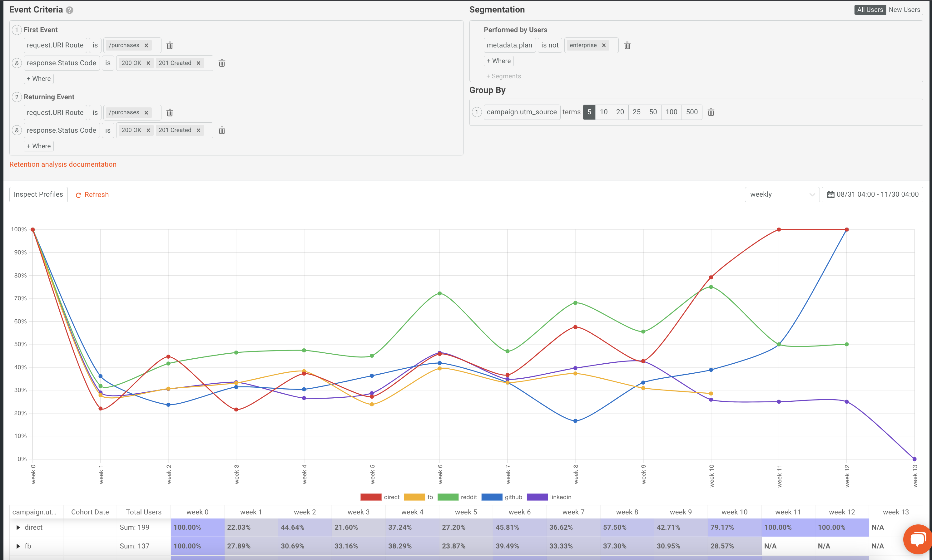Screen dimensions: 932x560
Task: Remove the metadata.plan segmentation filter with trash icon
Action: 627,45
